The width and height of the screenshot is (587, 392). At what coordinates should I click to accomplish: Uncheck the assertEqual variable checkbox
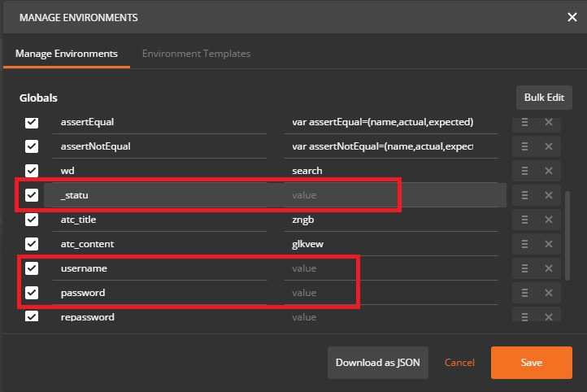click(32, 123)
